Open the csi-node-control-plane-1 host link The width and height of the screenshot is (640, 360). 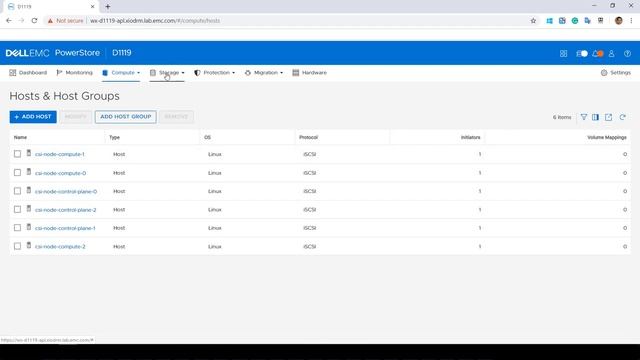coord(65,228)
